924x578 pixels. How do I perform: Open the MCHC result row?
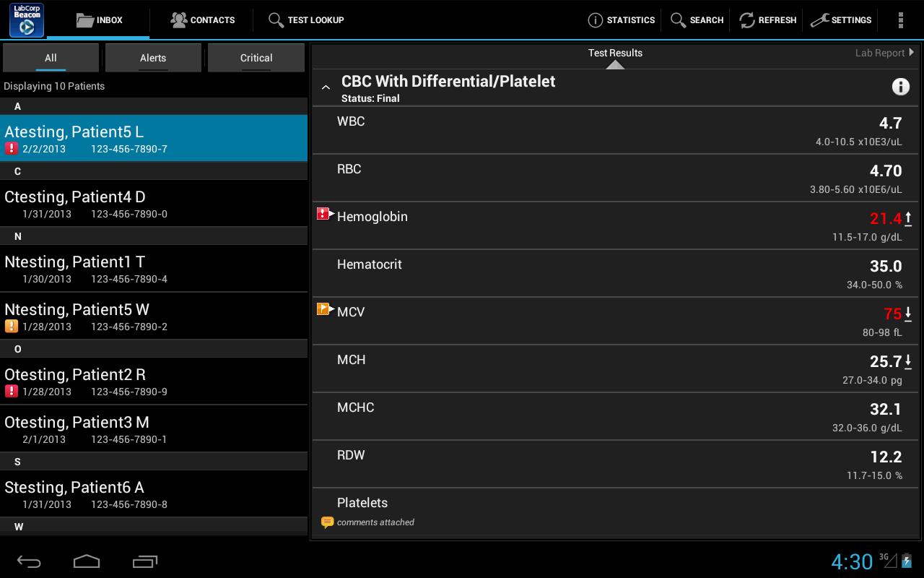615,416
